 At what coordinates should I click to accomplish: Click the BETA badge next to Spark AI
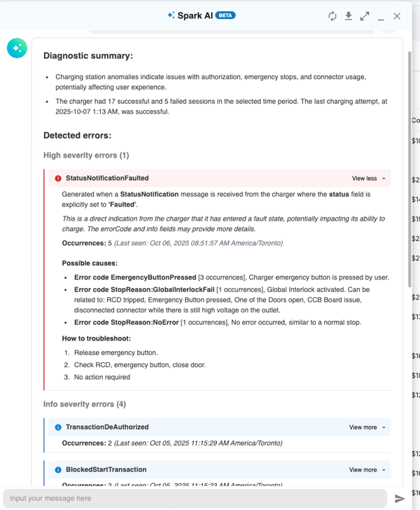225,15
